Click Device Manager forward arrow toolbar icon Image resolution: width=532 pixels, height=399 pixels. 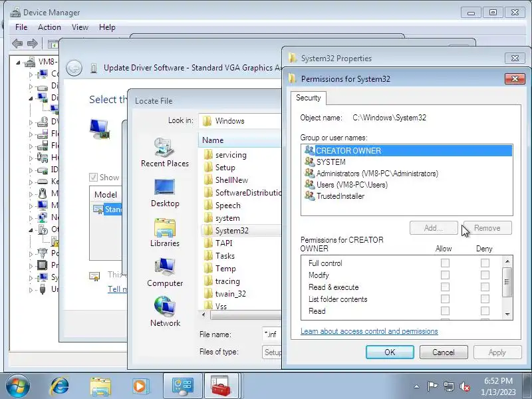32,43
